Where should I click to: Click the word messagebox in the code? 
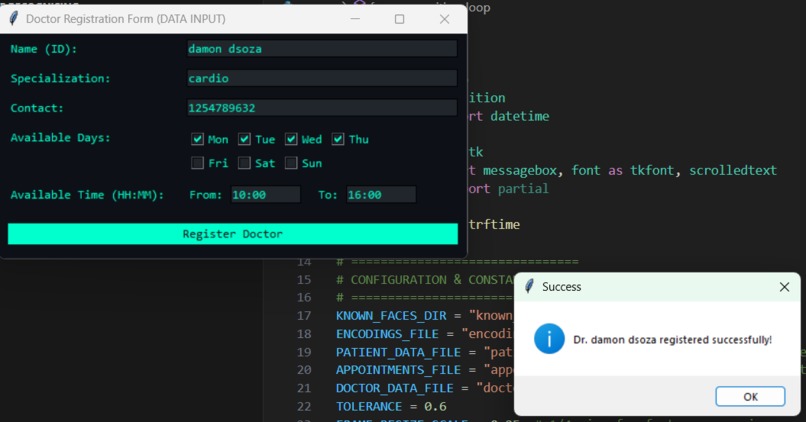520,170
